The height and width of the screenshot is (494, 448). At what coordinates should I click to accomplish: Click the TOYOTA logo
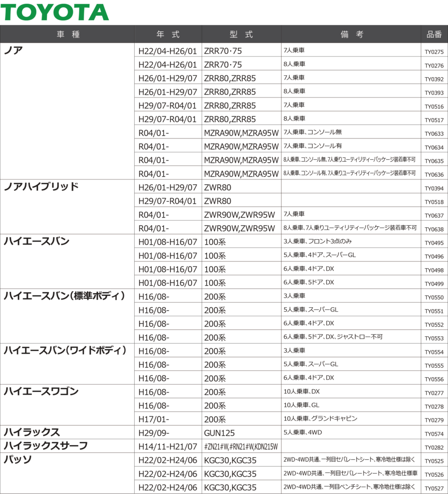pos(55,12)
